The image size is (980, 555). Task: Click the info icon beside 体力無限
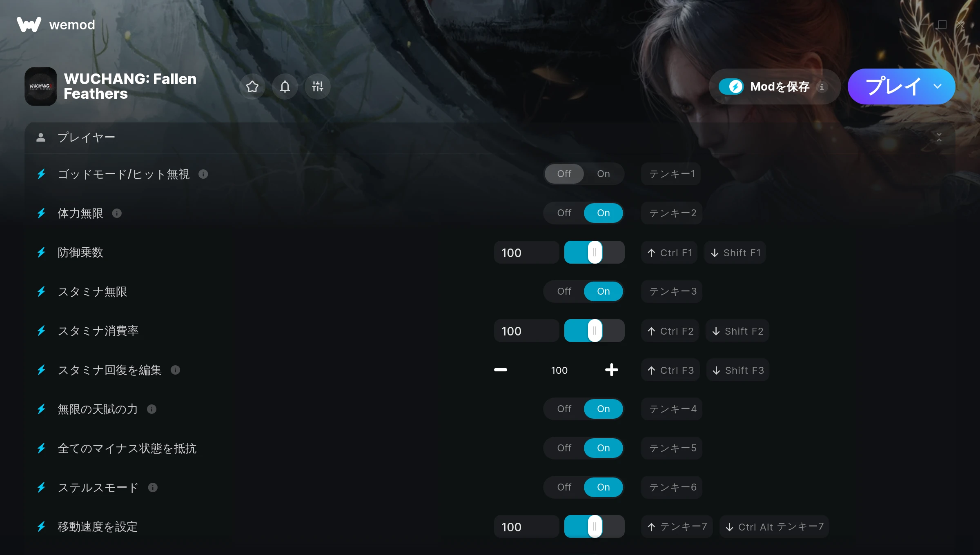pos(117,213)
